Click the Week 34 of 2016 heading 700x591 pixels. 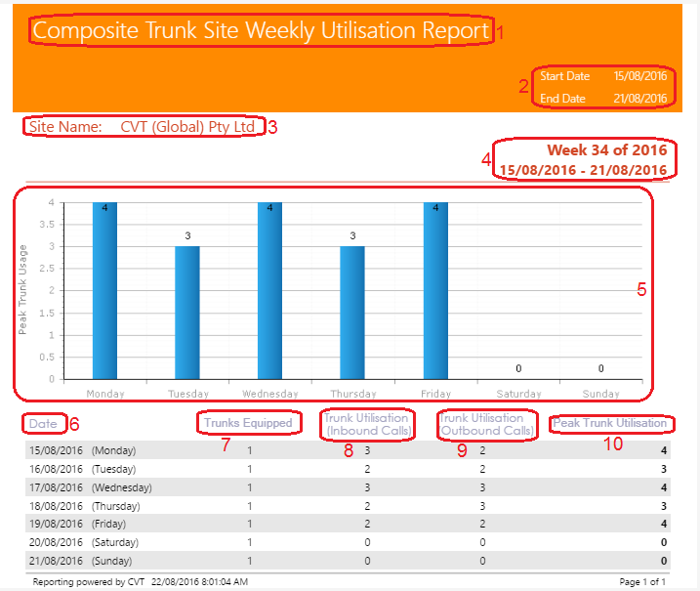click(607, 150)
